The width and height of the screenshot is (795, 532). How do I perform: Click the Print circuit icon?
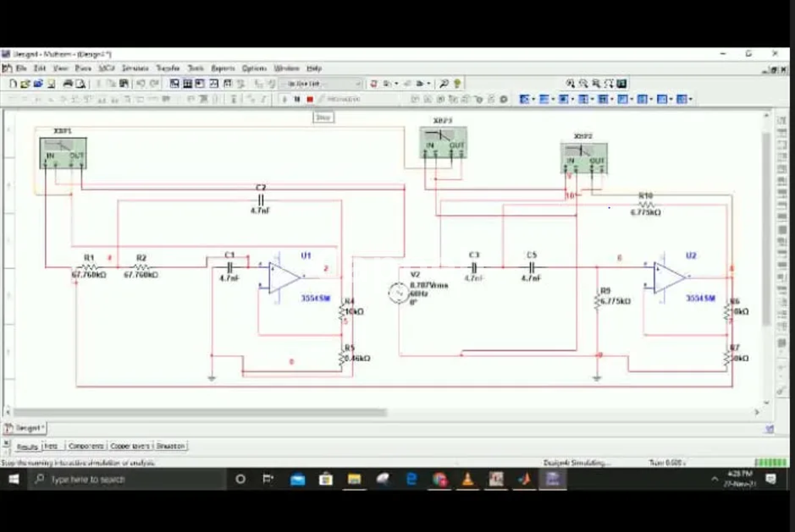pyautogui.click(x=68, y=84)
